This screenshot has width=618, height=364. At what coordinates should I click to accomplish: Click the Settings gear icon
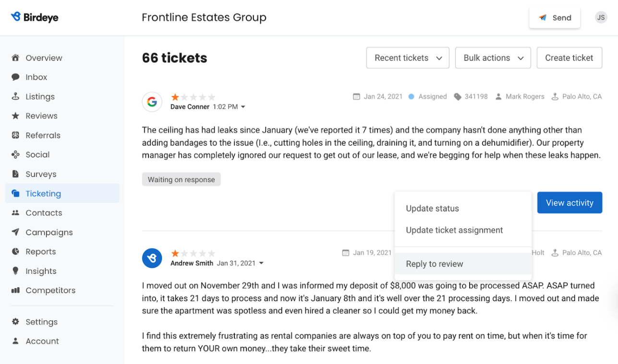(x=15, y=322)
